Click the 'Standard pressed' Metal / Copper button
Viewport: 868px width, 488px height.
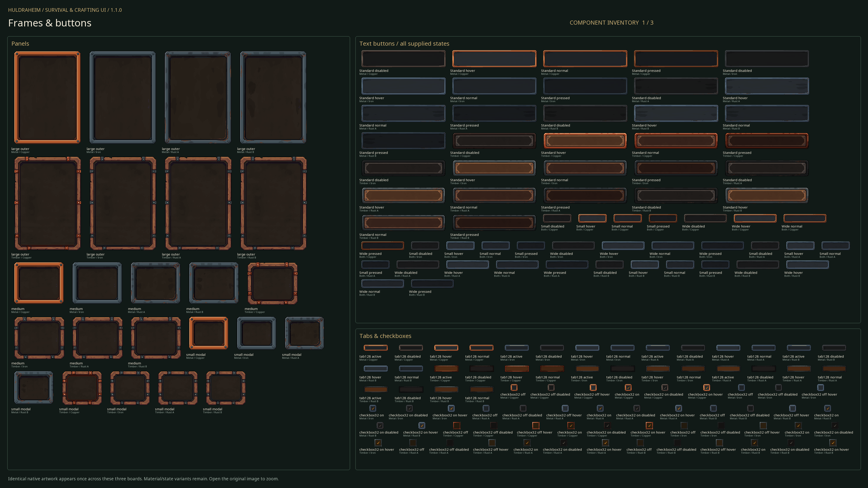click(x=676, y=59)
